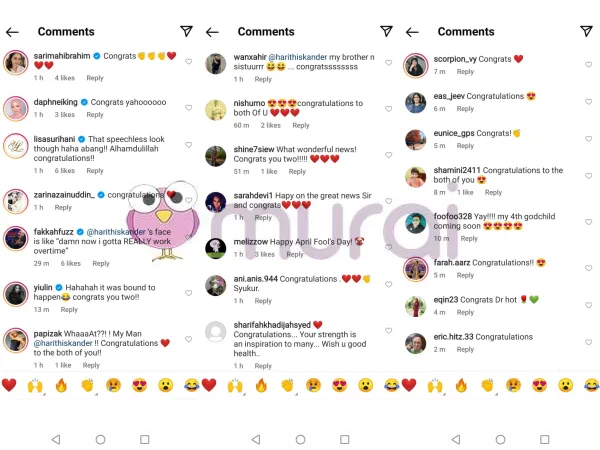
Task: View foofoo328's profile avatar
Action: coord(416,223)
